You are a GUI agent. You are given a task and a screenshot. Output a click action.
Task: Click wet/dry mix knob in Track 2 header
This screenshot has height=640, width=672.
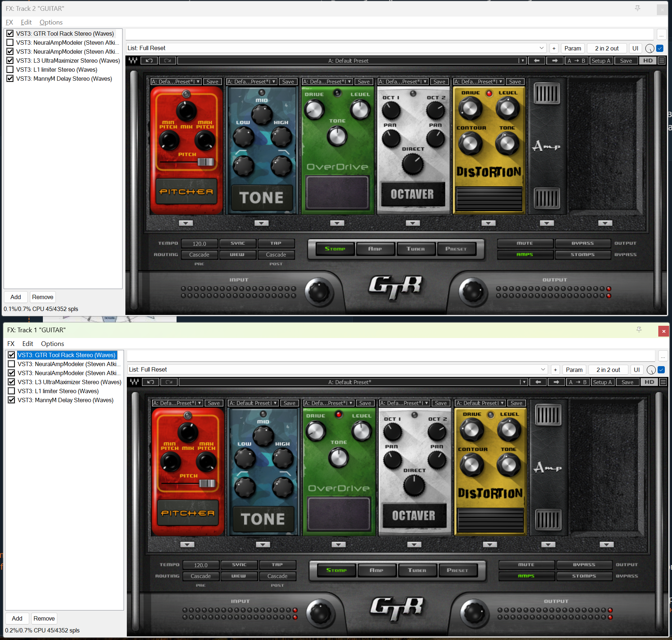coord(650,48)
